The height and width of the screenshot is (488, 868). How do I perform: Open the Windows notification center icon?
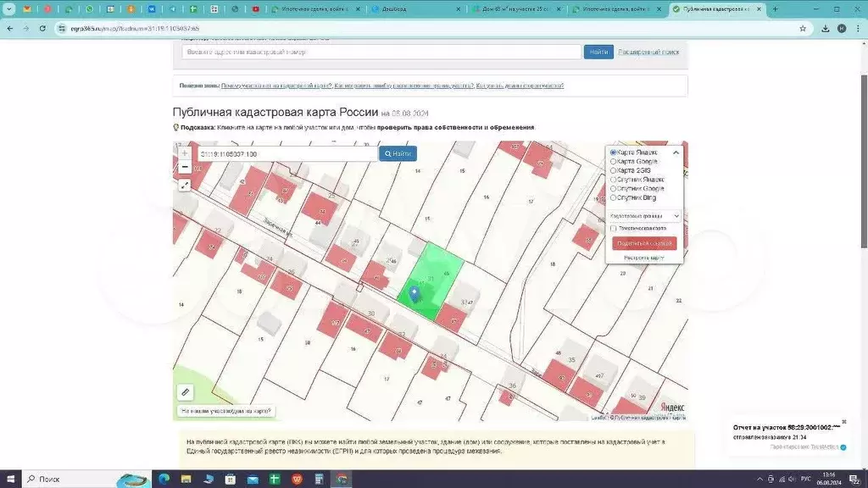coord(854,480)
